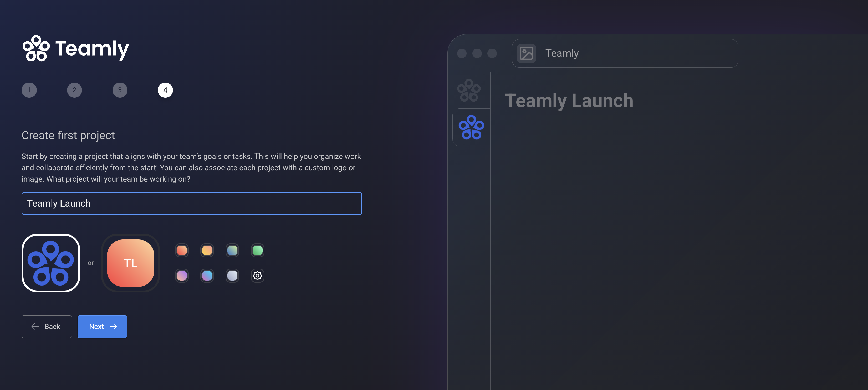Go to onboarding step 1
868x390 pixels.
click(29, 90)
